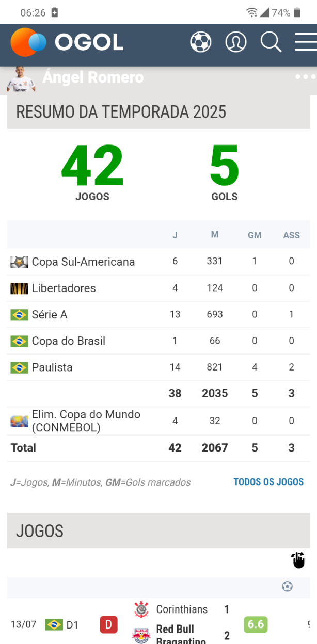This screenshot has height=644, width=317.
Task: Tap the swipe hand icon
Action: tap(298, 560)
